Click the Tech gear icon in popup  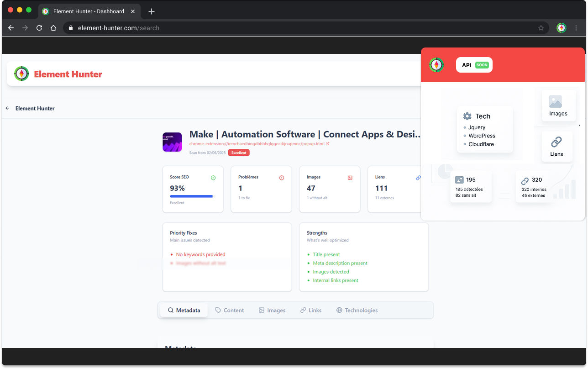(467, 116)
